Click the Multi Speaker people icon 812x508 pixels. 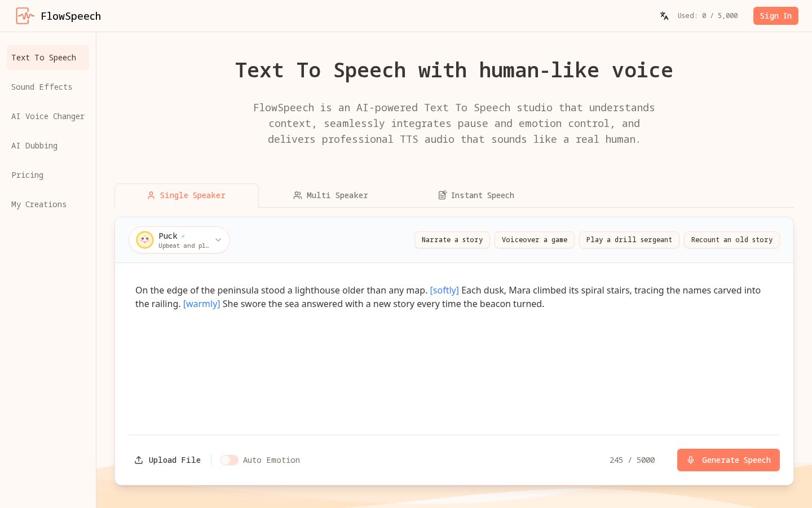tap(298, 195)
